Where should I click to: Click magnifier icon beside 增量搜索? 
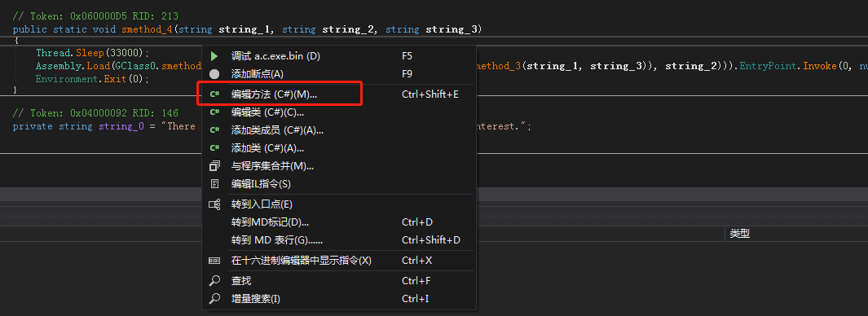[214, 299]
